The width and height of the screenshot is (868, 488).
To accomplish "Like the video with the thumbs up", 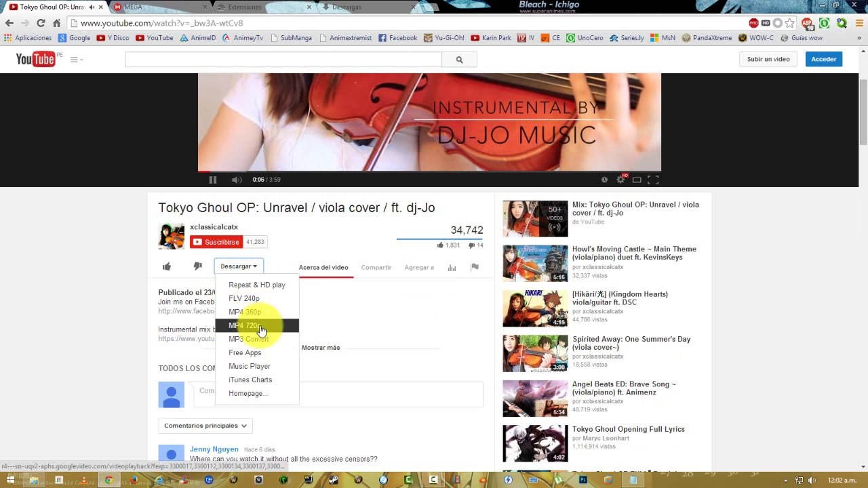I will click(167, 266).
